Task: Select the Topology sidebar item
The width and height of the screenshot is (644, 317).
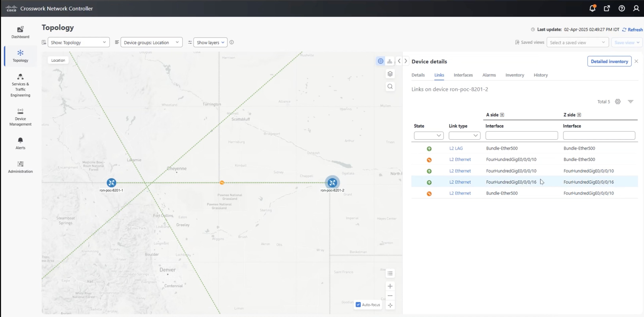Action: tap(20, 56)
